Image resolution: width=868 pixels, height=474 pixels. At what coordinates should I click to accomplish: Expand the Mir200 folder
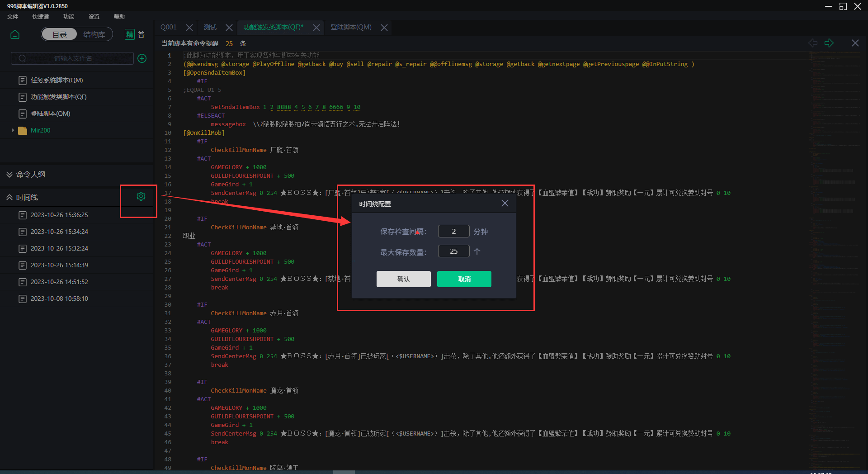click(13, 130)
